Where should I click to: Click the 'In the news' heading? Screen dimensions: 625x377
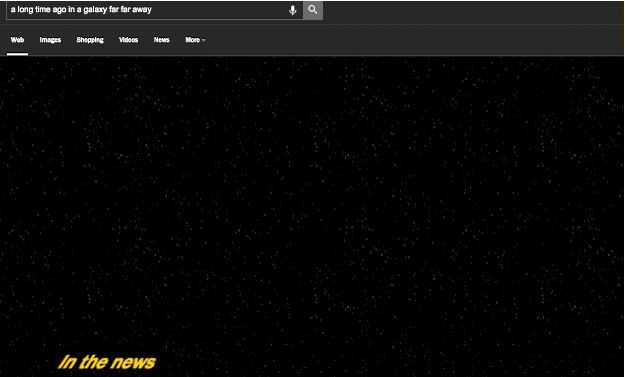[106, 362]
